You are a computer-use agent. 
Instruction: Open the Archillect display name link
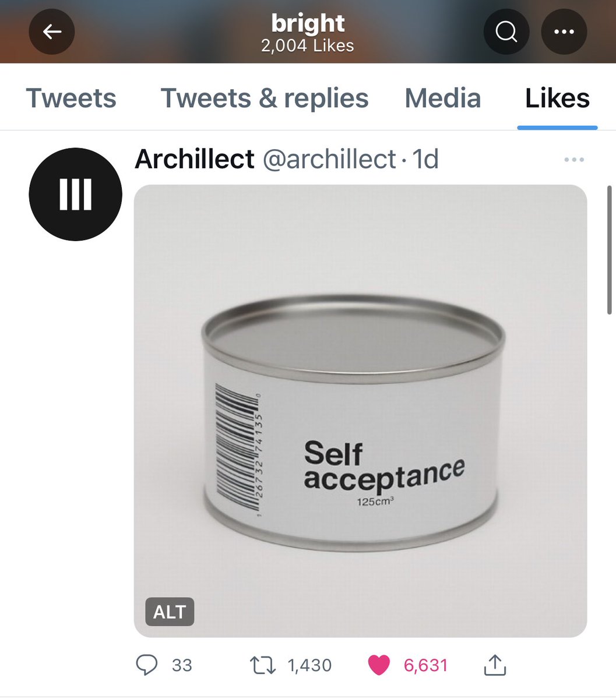tap(195, 159)
